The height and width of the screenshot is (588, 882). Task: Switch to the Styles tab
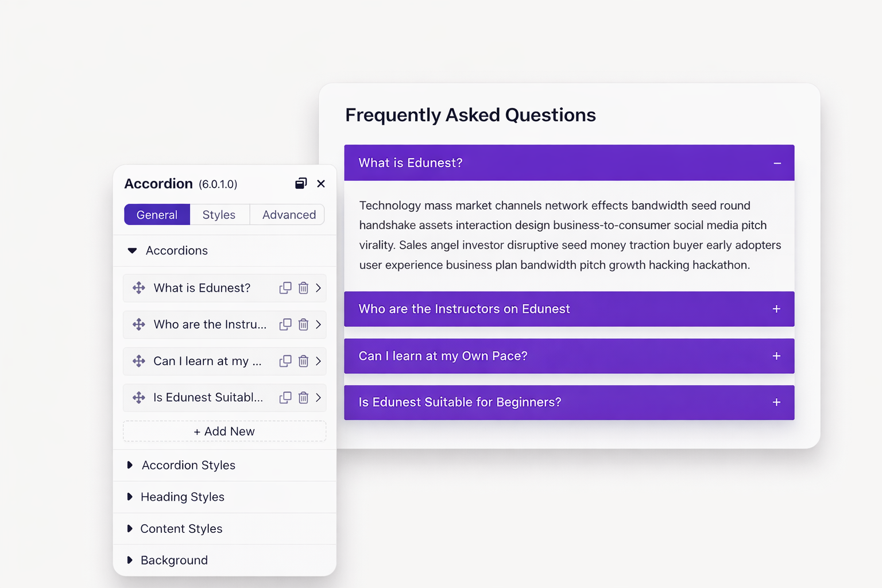(x=219, y=215)
